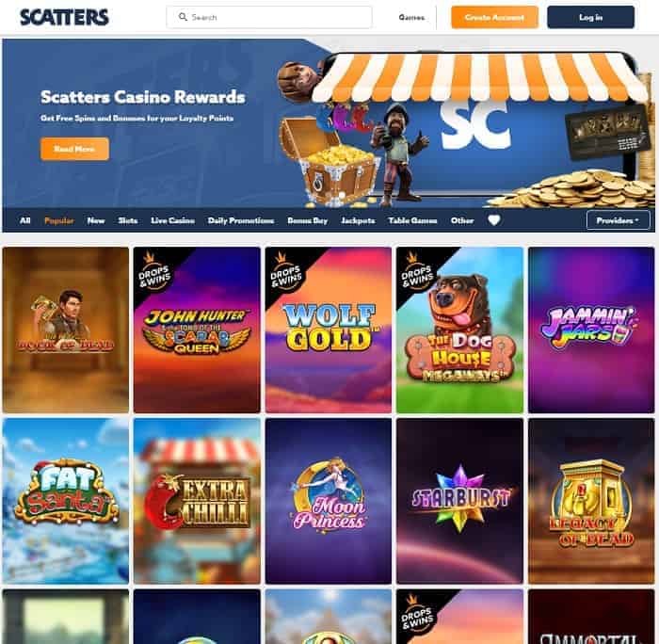Launch Moon Princess game
This screenshot has height=644, width=659.
click(x=329, y=501)
